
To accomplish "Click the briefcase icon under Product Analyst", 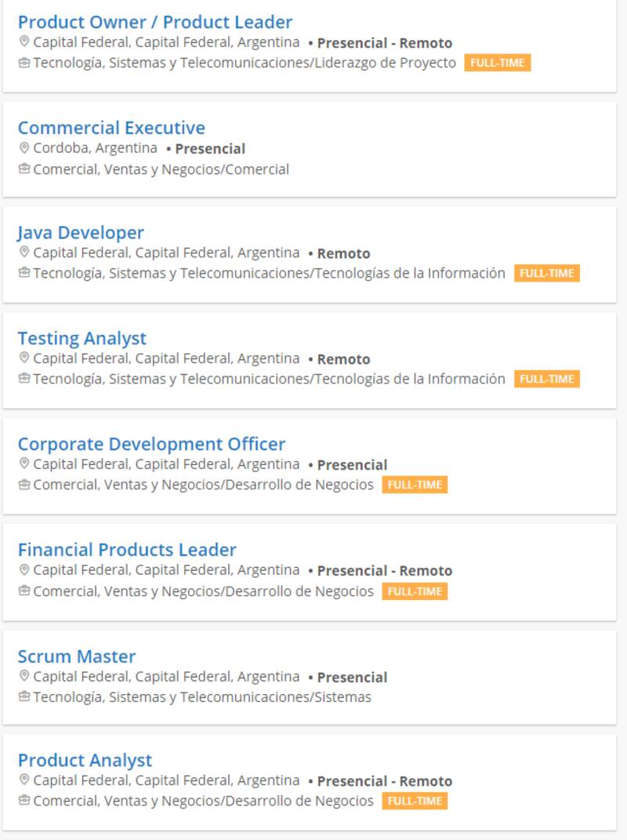I will (x=24, y=802).
